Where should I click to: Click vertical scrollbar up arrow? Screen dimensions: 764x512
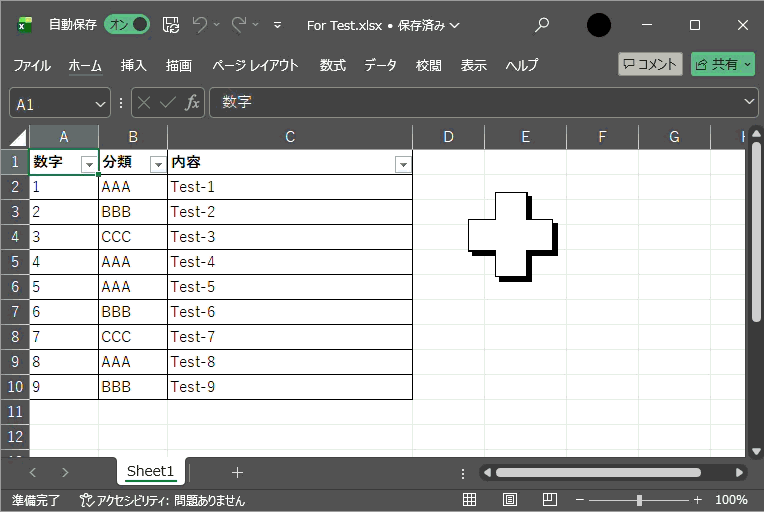point(756,133)
